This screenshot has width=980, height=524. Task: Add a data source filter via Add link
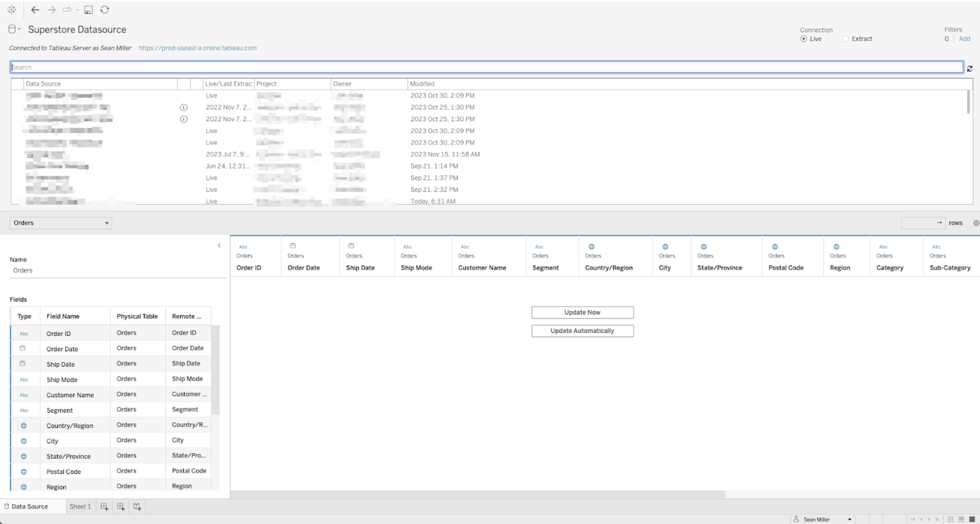964,39
